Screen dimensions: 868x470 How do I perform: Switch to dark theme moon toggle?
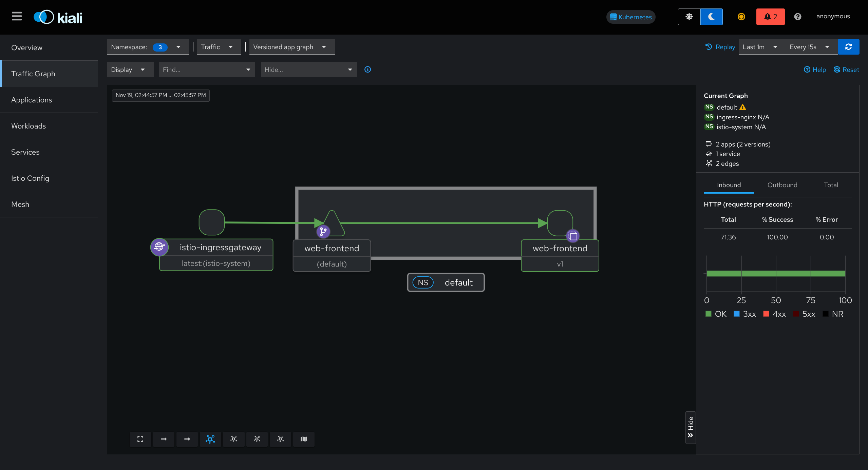712,17
